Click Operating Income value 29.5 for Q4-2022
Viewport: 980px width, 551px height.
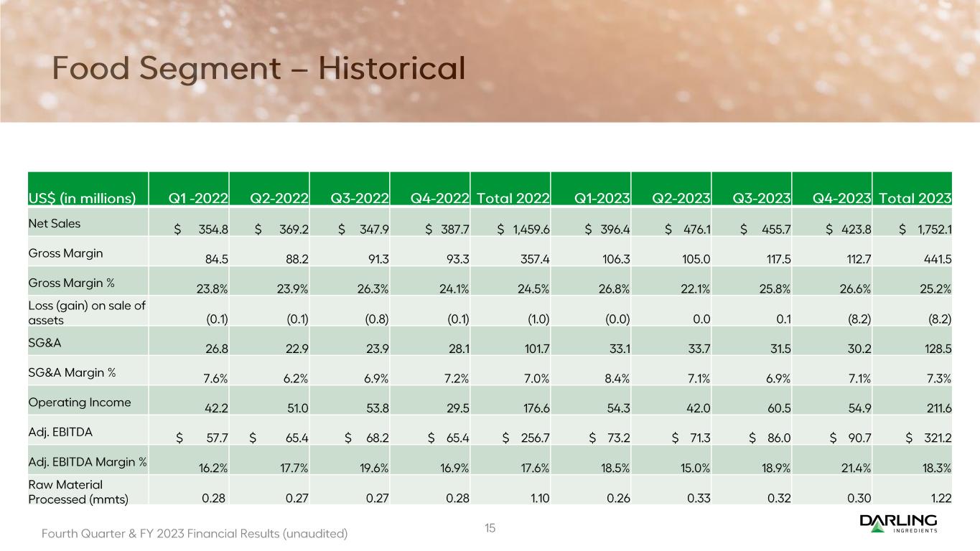458,408
